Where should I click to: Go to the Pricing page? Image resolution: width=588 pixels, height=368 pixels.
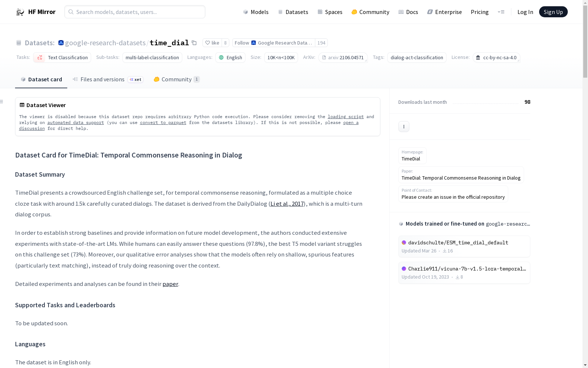pos(480,12)
